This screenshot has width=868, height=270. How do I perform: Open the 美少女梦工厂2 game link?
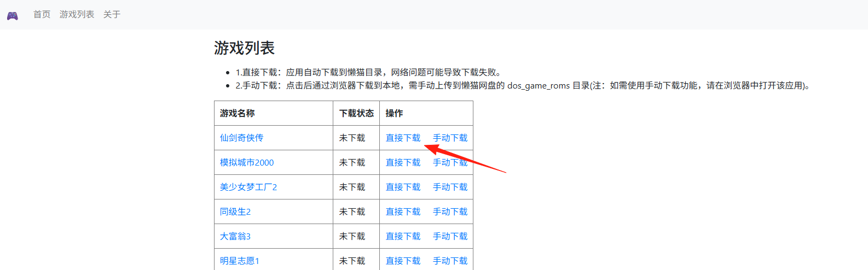pyautogui.click(x=248, y=187)
